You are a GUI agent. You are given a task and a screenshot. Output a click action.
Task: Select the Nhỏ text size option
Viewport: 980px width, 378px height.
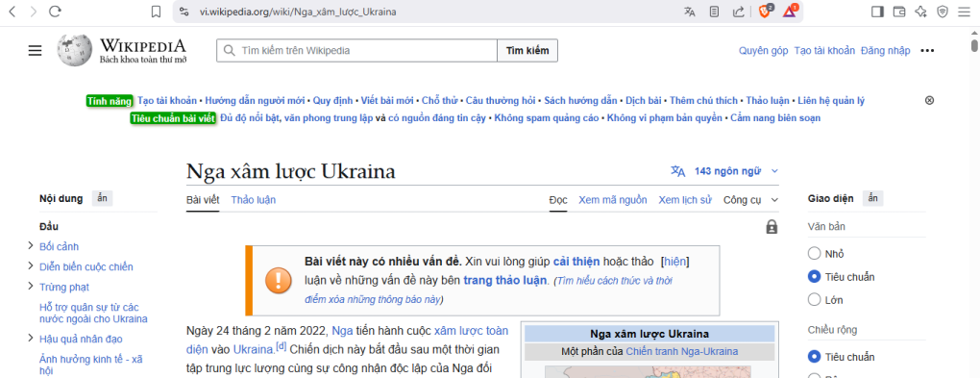pos(814,254)
